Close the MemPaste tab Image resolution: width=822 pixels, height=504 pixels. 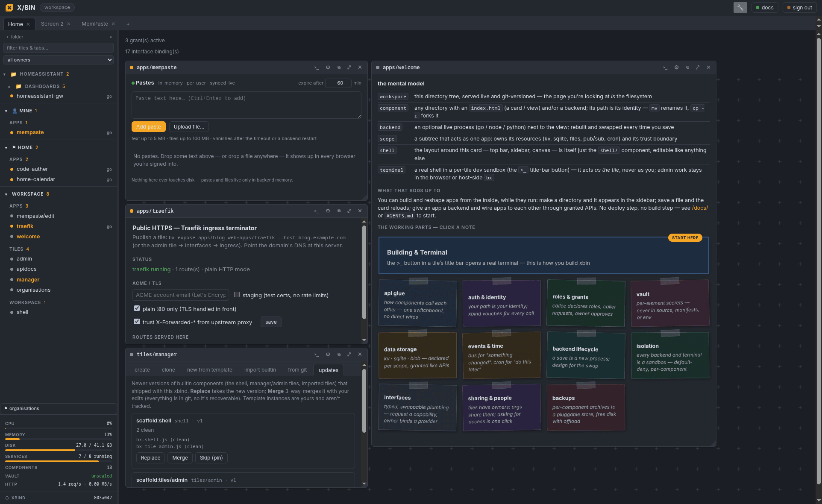(x=113, y=24)
